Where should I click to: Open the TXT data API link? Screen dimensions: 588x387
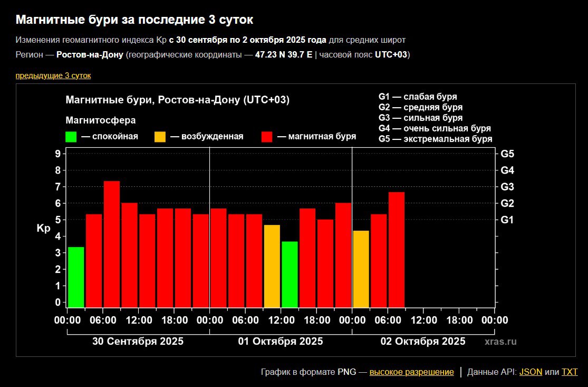point(570,372)
